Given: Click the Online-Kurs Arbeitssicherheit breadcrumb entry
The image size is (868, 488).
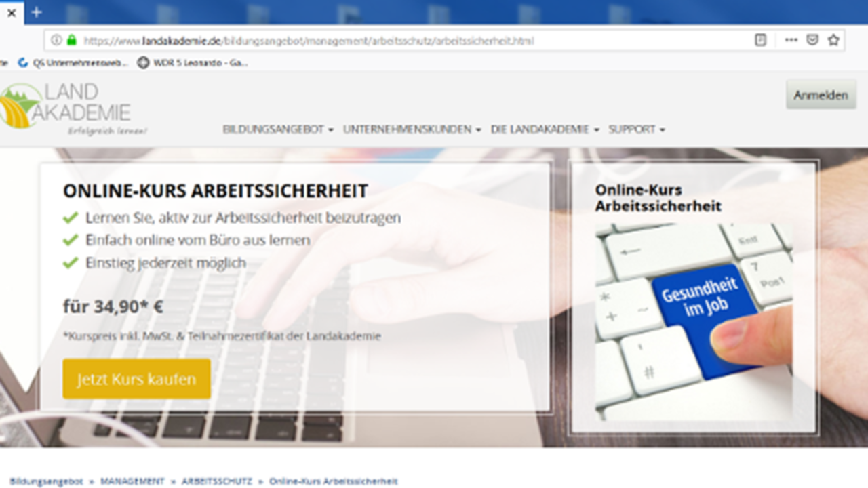Looking at the screenshot, I should (333, 481).
